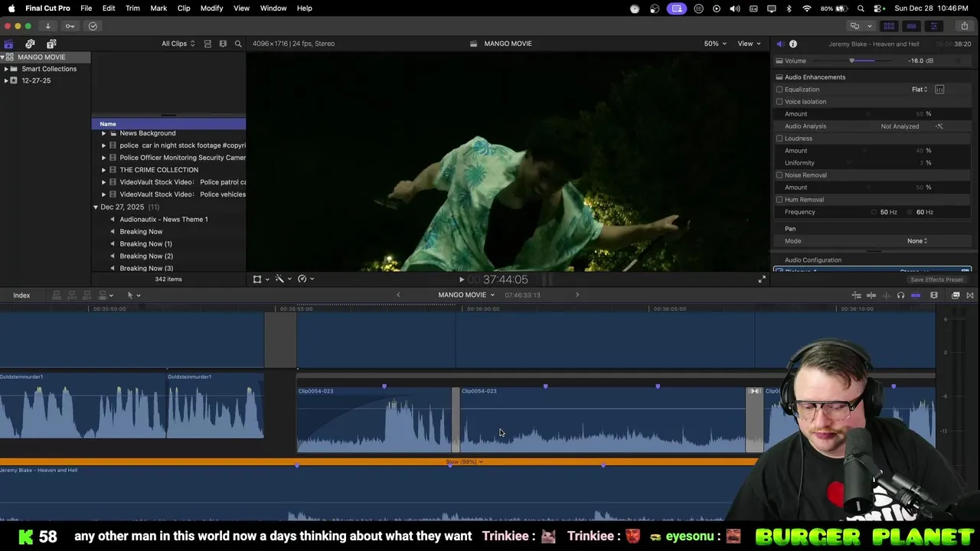
Task: Show the Titles and Generators sidebar
Action: 51,44
